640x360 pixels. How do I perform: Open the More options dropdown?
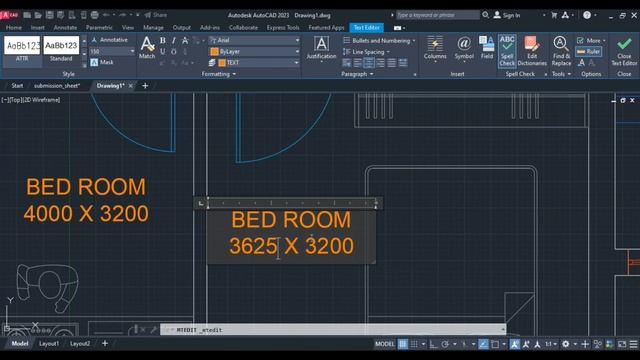point(591,40)
